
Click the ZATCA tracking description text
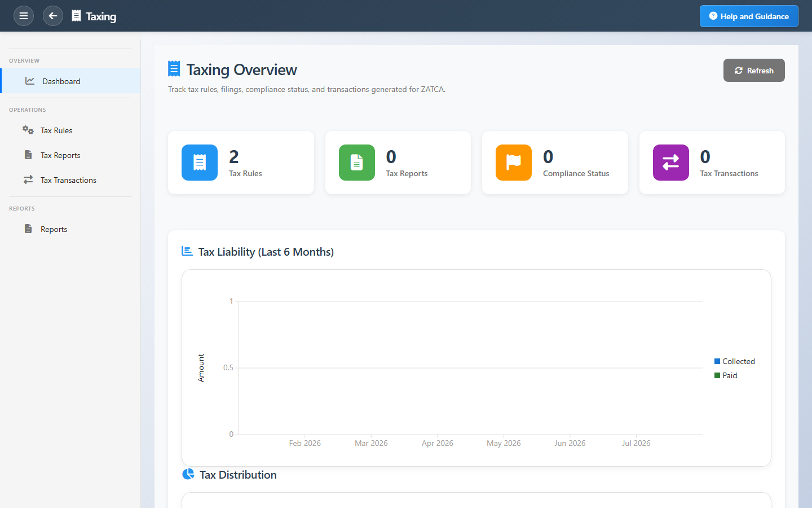tap(307, 89)
